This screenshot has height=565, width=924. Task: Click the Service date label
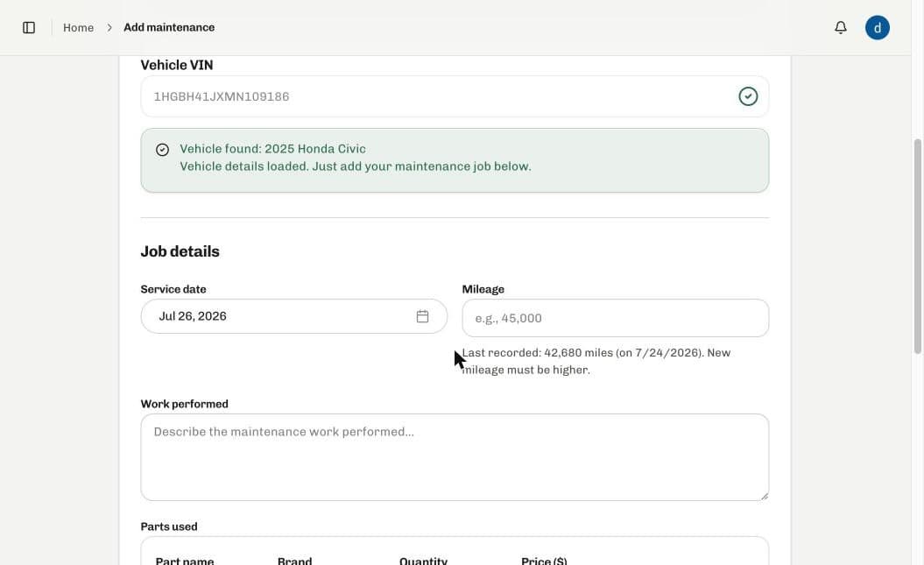point(173,289)
